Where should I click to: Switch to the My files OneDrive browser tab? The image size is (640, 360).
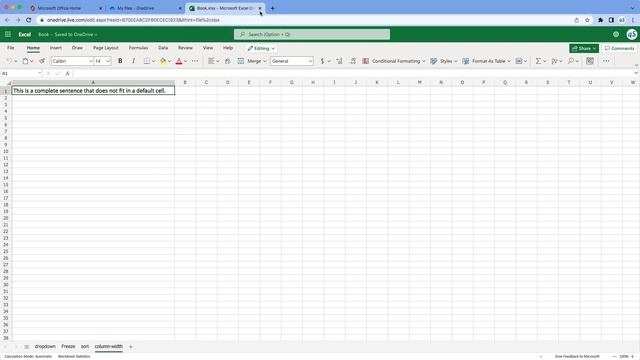(x=144, y=8)
